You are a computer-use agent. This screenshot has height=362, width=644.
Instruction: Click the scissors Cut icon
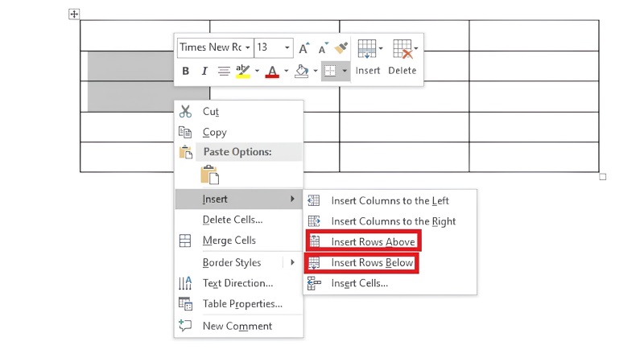pos(185,112)
